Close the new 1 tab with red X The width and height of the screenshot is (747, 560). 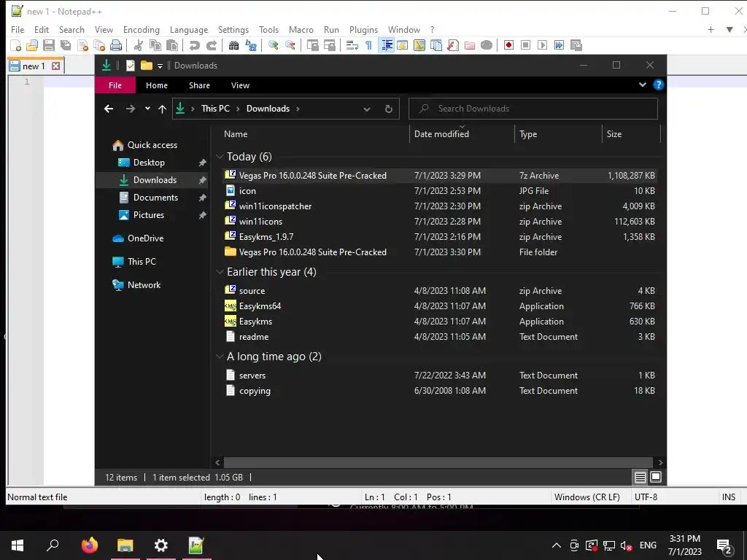click(55, 66)
